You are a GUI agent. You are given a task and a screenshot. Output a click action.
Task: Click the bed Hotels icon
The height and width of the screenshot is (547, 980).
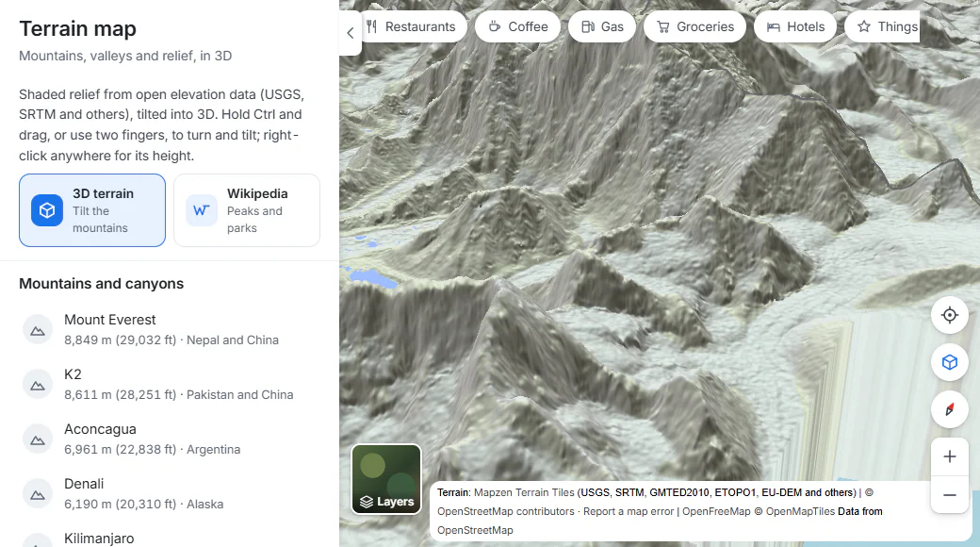tap(773, 27)
